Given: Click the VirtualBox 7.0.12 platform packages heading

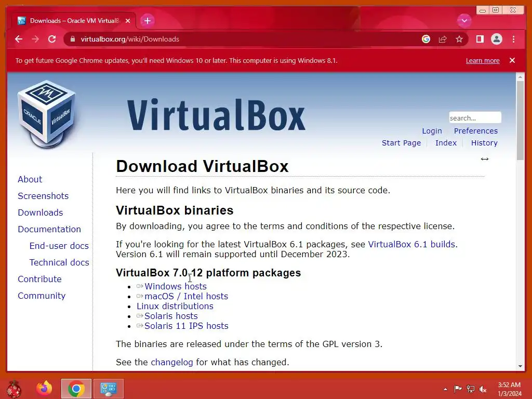Looking at the screenshot, I should pos(208,273).
